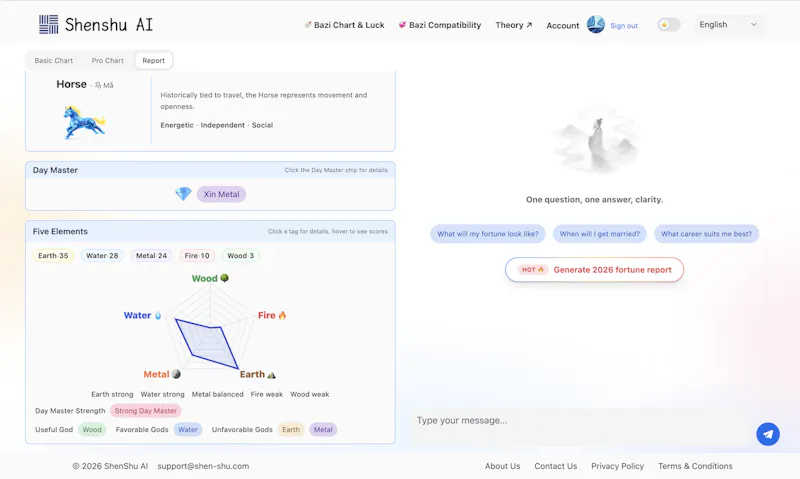Click 'One question, one answer, clarity.' text

[x=594, y=199]
